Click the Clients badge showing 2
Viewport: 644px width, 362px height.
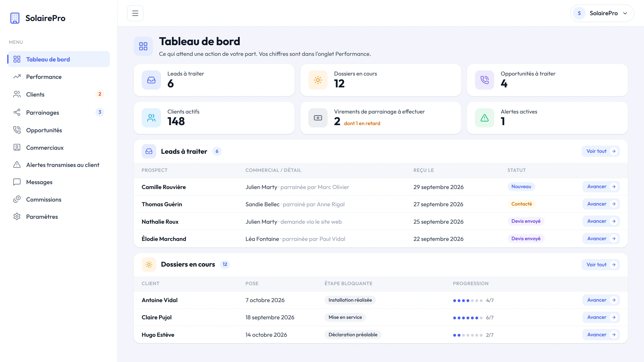pyautogui.click(x=100, y=94)
